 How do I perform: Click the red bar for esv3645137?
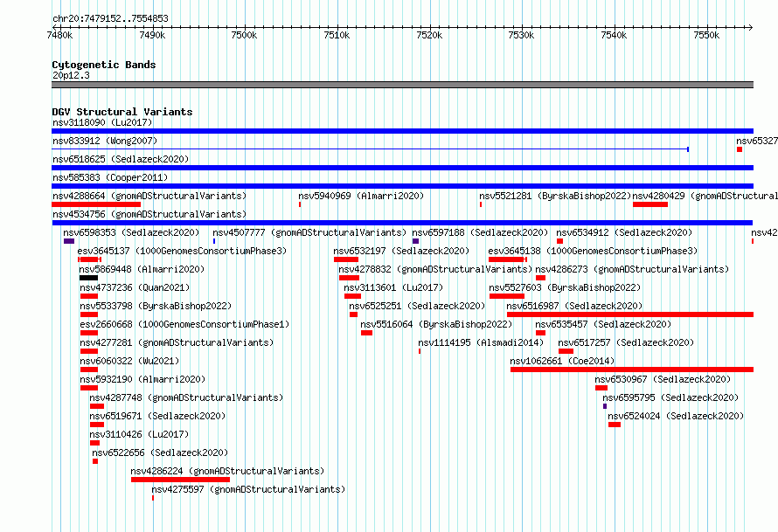(89, 259)
